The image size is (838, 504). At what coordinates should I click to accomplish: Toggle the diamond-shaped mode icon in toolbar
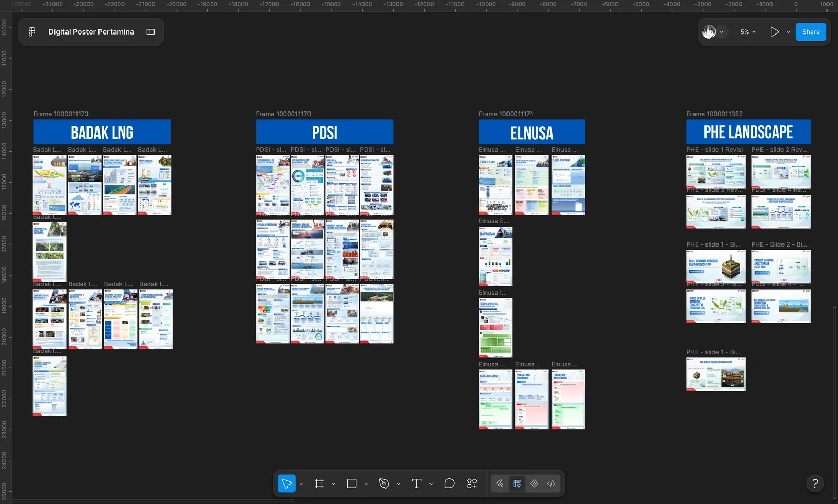point(534,484)
